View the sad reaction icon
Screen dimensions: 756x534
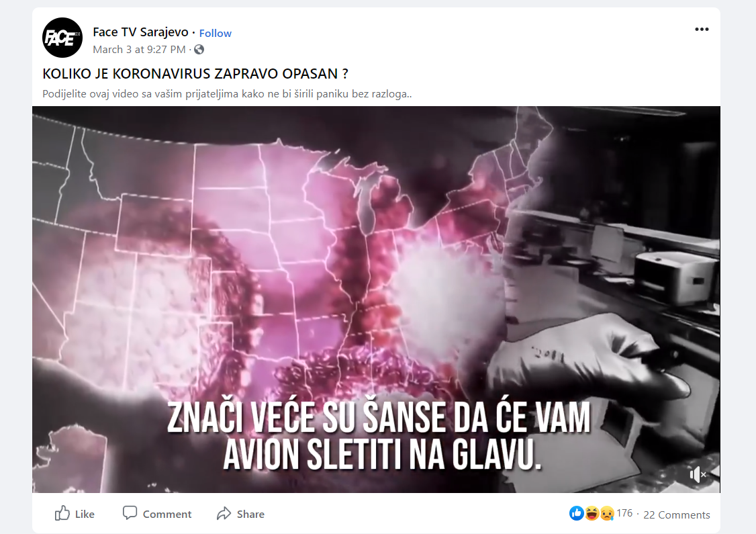[606, 514]
